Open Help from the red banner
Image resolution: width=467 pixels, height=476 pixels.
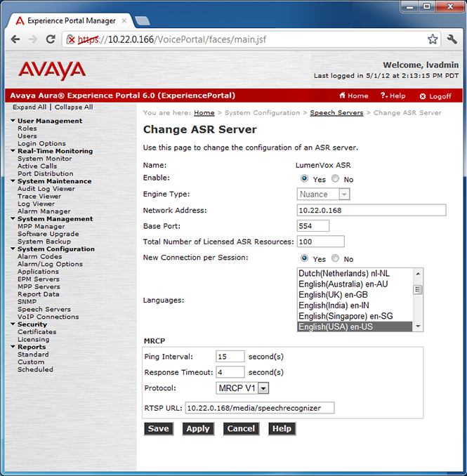tap(393, 96)
